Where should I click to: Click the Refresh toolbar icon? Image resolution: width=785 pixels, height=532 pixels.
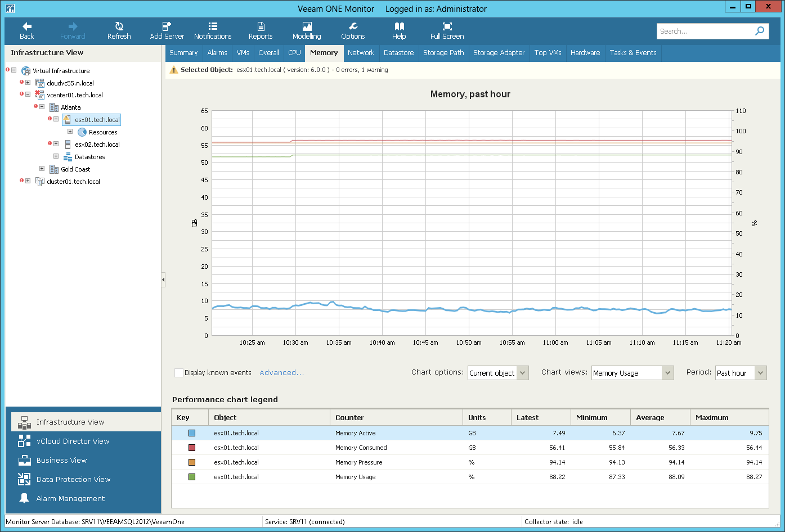click(119, 26)
